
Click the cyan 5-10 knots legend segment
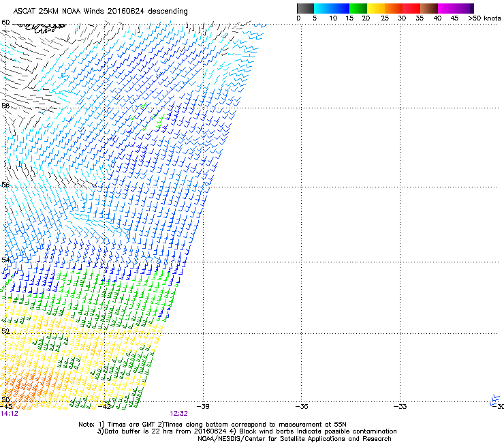[x=323, y=8]
